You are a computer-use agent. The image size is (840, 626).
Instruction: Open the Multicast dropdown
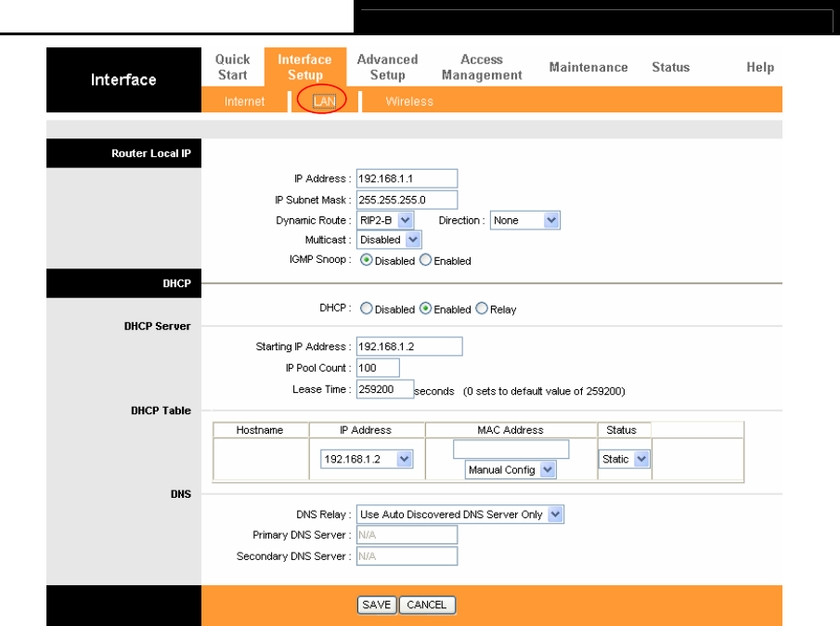coord(389,240)
